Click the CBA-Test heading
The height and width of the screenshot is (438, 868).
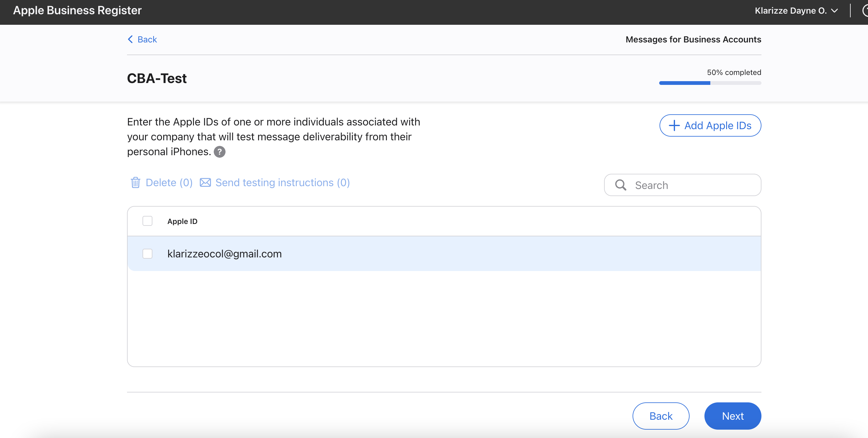(157, 78)
